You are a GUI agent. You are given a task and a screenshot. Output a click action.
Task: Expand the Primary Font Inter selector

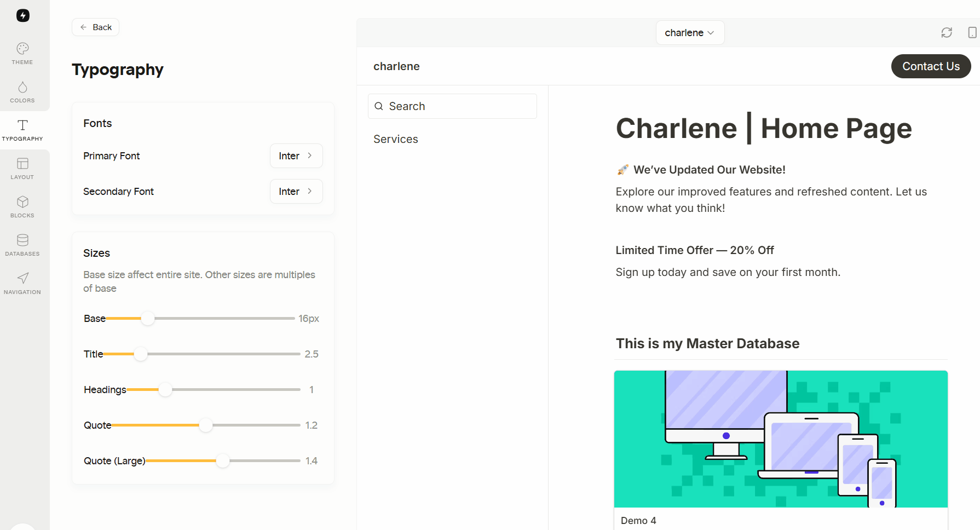tap(296, 156)
